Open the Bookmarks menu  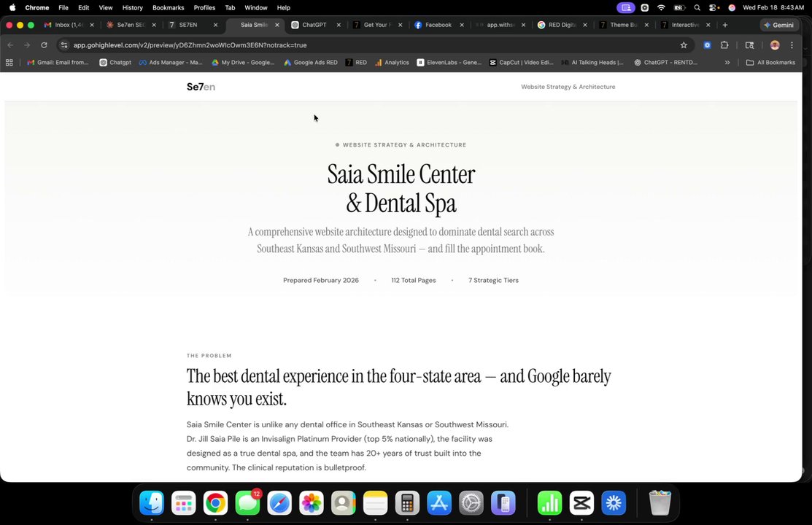tap(169, 8)
